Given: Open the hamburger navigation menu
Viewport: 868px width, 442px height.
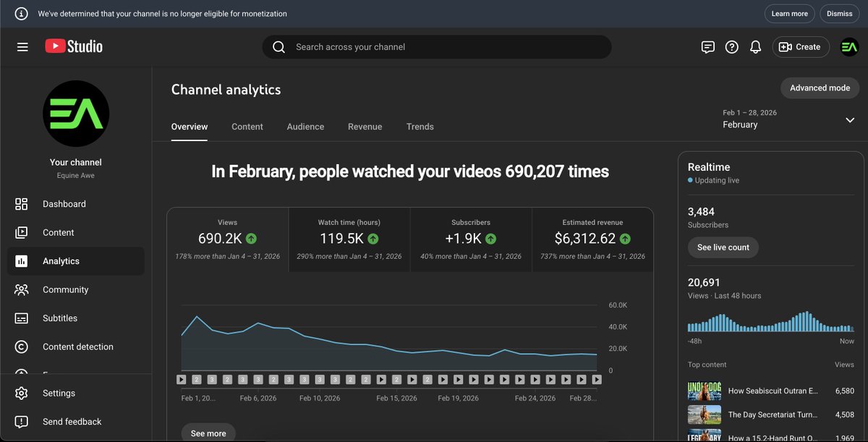Looking at the screenshot, I should point(22,47).
